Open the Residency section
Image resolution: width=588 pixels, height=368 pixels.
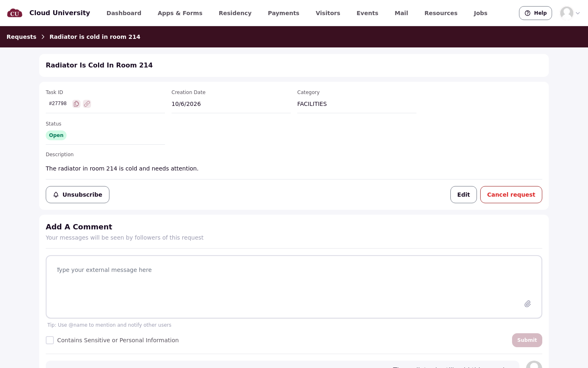pos(235,13)
